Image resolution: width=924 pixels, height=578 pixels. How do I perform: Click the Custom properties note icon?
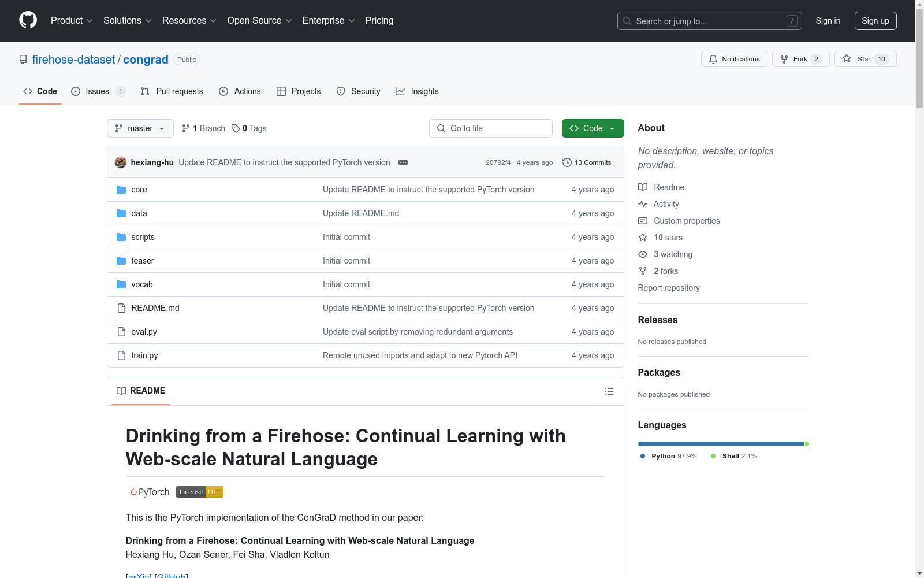pyautogui.click(x=643, y=221)
